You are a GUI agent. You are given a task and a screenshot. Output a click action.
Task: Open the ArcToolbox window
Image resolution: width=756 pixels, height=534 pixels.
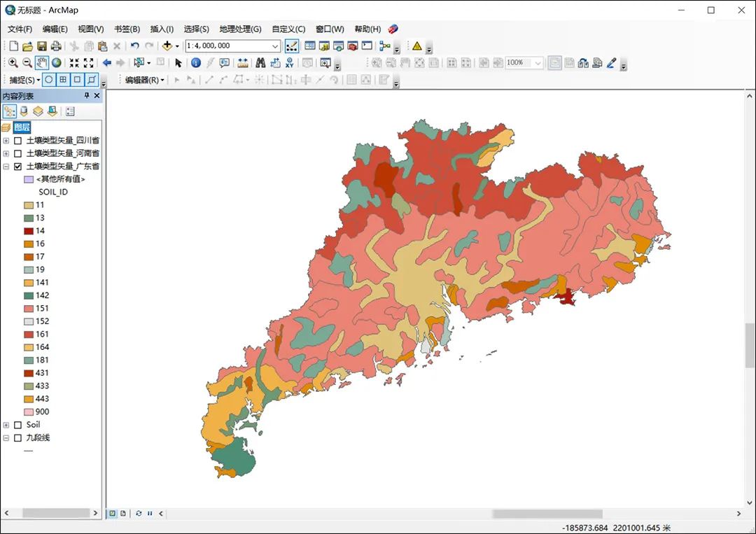pos(353,46)
